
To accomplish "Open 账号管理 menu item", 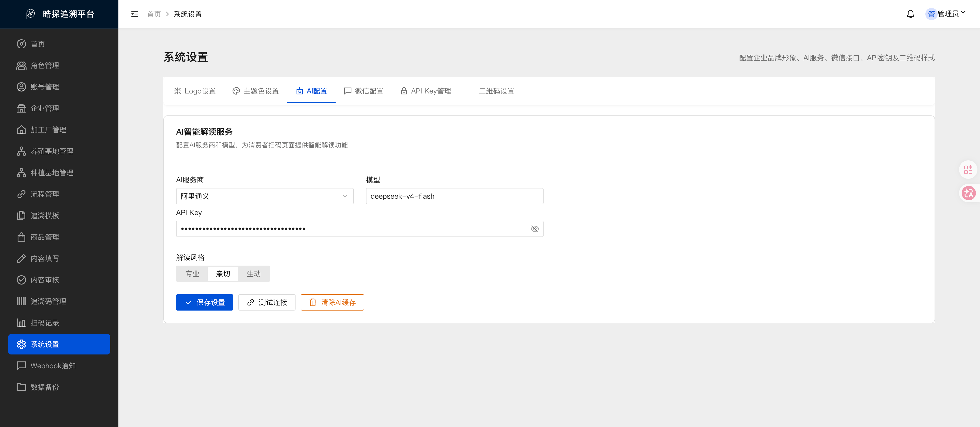I will pyautogui.click(x=59, y=87).
